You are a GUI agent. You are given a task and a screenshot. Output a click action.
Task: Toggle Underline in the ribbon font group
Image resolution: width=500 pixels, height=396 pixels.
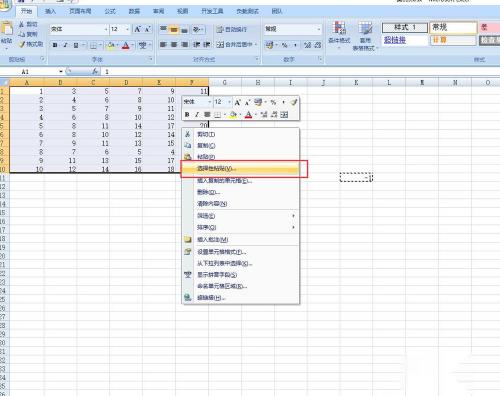(76, 45)
